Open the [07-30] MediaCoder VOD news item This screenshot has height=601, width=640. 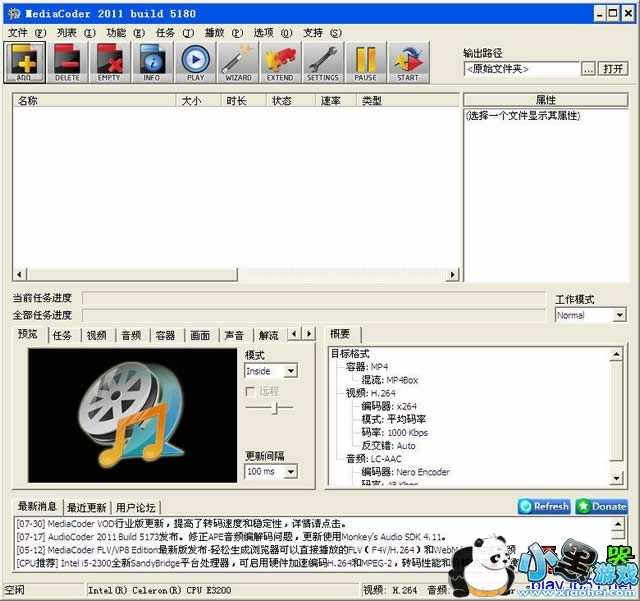coord(182,524)
